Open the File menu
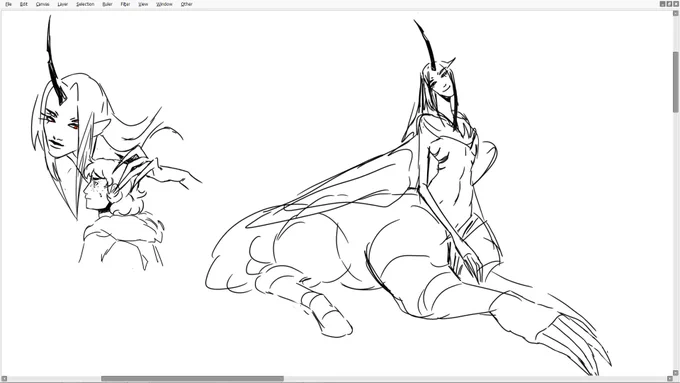This screenshot has width=680, height=383. (8, 4)
